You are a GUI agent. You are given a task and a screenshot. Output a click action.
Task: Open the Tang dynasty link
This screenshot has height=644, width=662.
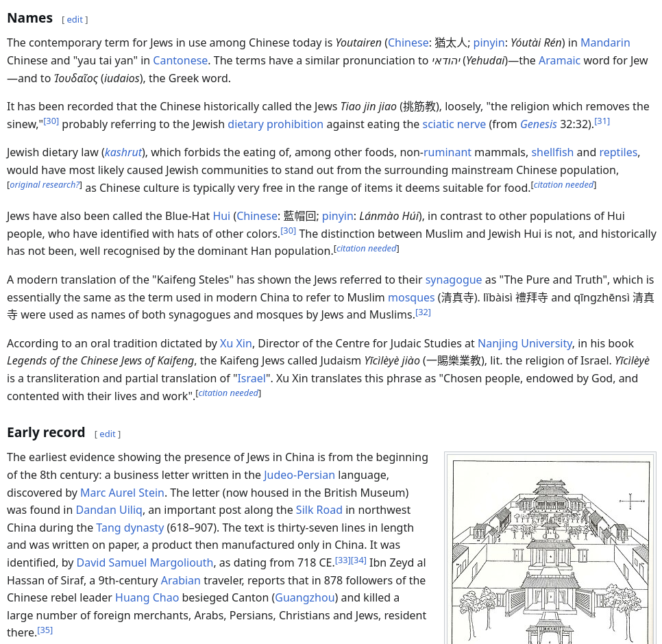point(130,528)
